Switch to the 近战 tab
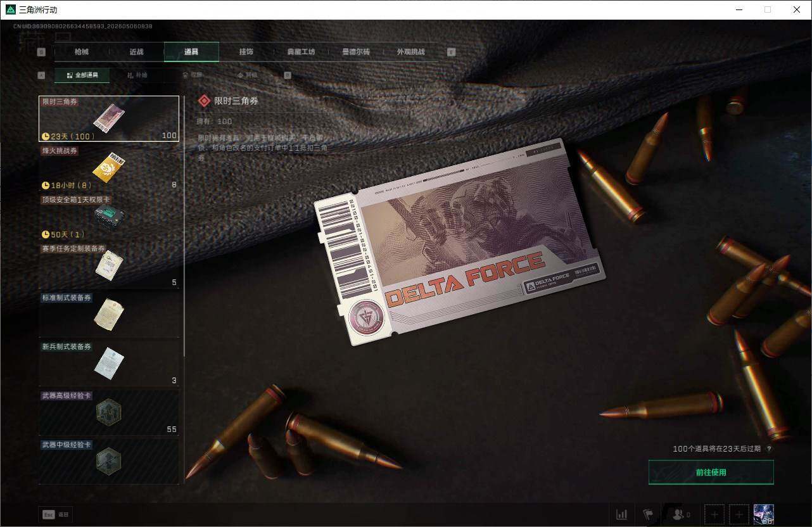This screenshot has height=527, width=812. [x=136, y=52]
